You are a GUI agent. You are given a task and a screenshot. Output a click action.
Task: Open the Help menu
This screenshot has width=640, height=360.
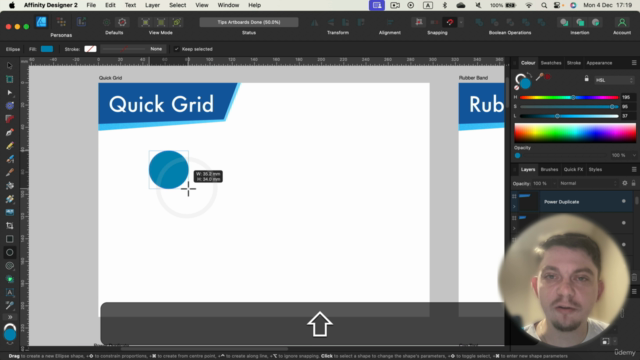[254, 5]
